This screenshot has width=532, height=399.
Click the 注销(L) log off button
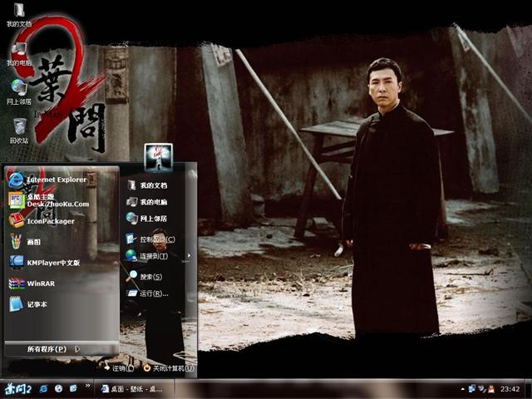pyautogui.click(x=120, y=368)
